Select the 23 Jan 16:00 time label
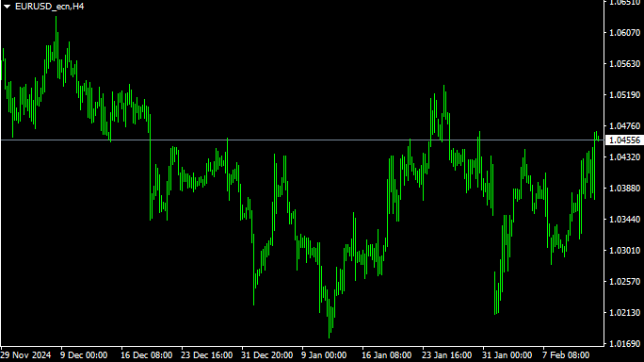The height and width of the screenshot is (362, 644). click(447, 355)
